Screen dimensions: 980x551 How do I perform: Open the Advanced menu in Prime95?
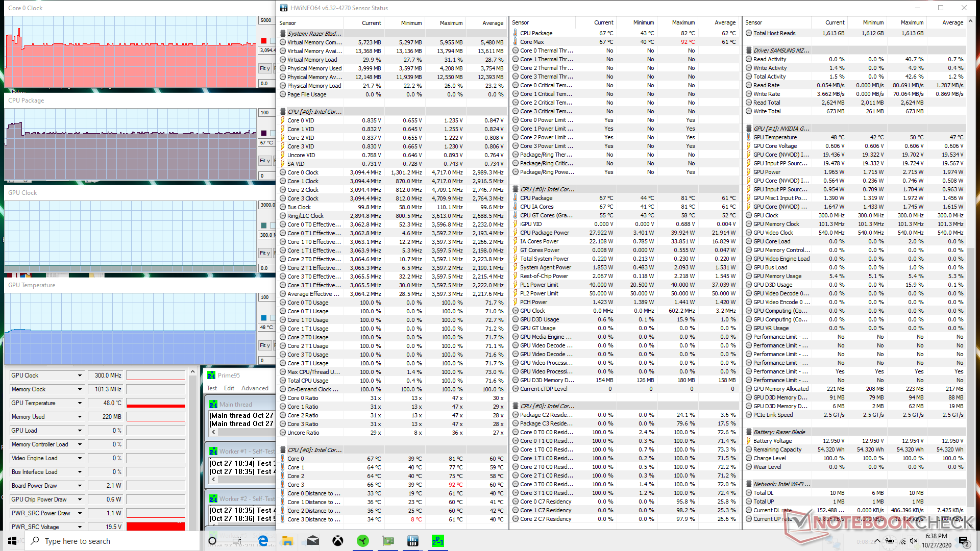click(255, 388)
